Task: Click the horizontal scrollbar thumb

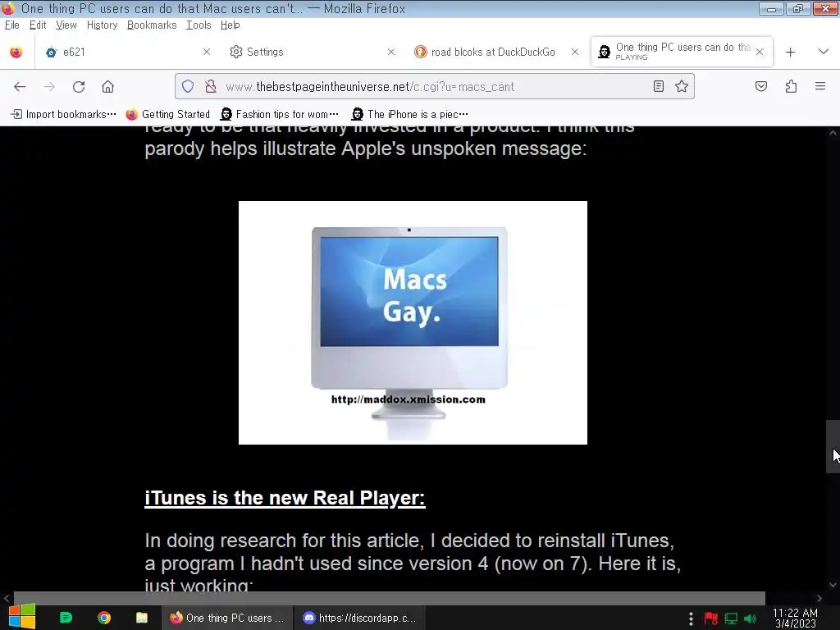Action: click(390, 598)
